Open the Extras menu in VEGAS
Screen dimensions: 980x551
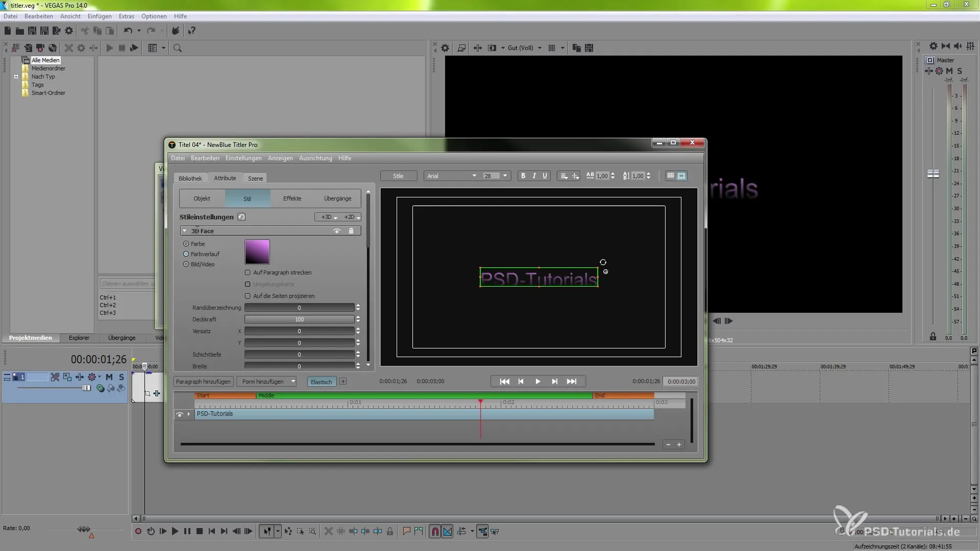pyautogui.click(x=127, y=16)
